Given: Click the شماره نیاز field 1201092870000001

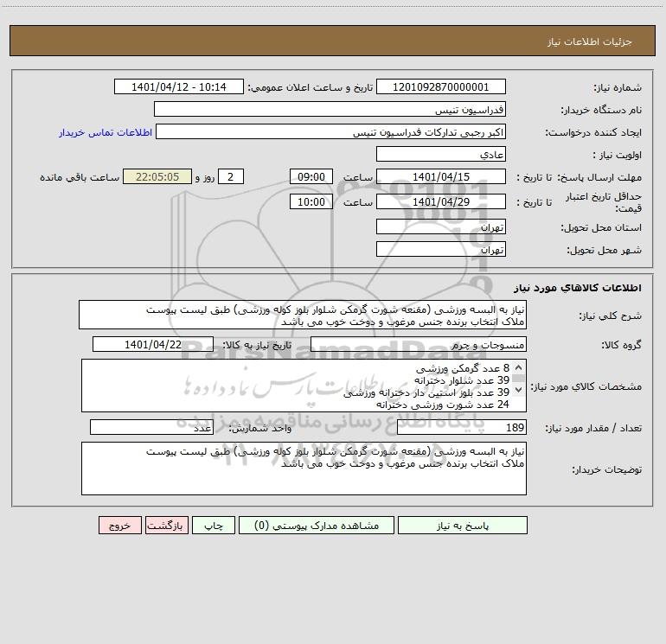Looking at the screenshot, I should click(x=441, y=86).
